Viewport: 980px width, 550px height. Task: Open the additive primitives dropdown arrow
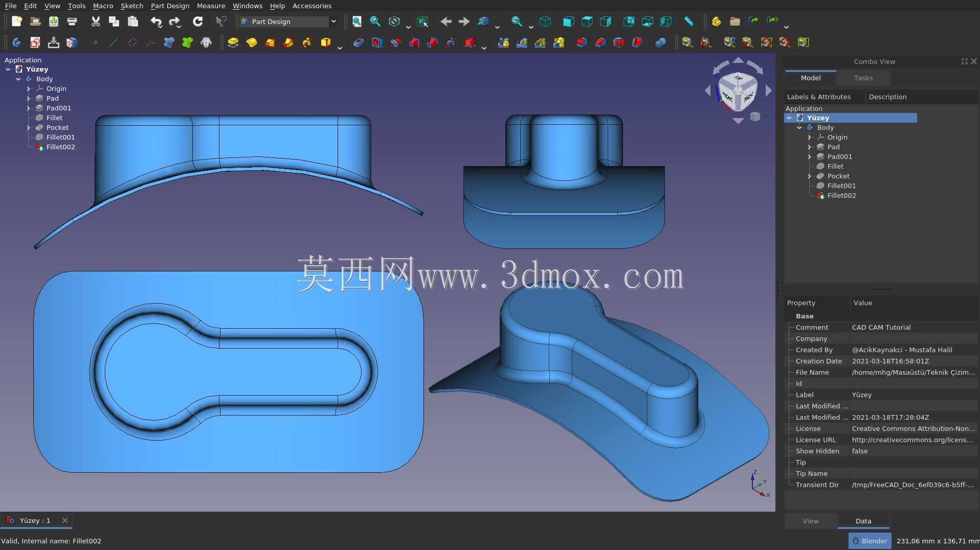pos(340,47)
